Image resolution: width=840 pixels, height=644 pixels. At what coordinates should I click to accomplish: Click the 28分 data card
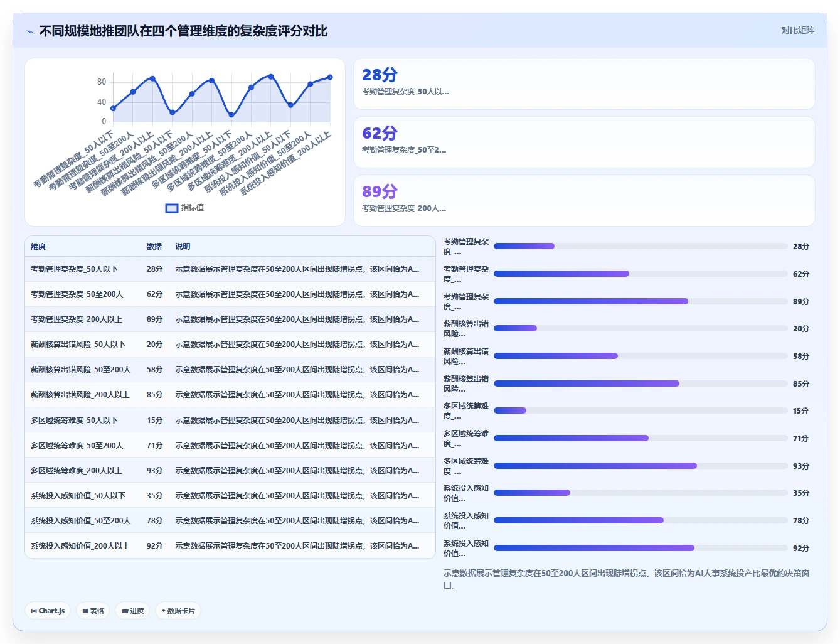[x=584, y=84]
